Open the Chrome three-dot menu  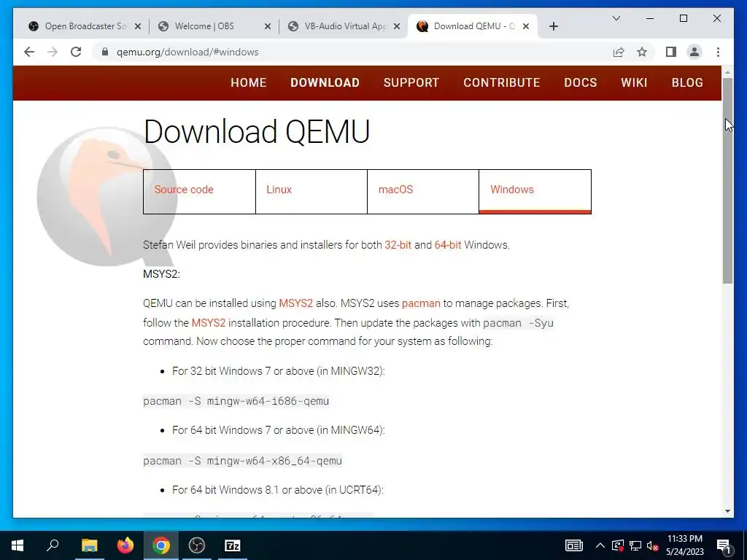(x=718, y=52)
